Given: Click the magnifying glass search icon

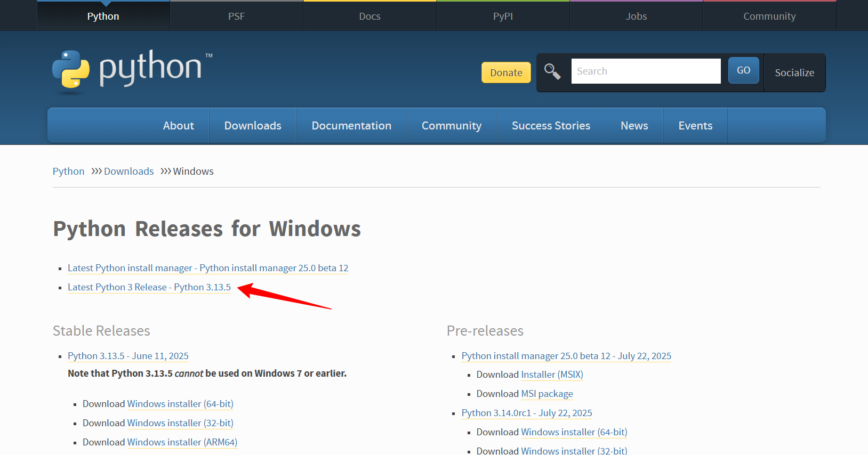Looking at the screenshot, I should click(552, 71).
